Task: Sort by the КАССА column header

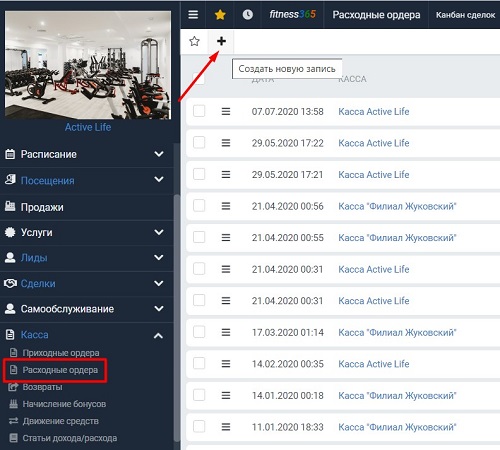Action: click(x=352, y=79)
